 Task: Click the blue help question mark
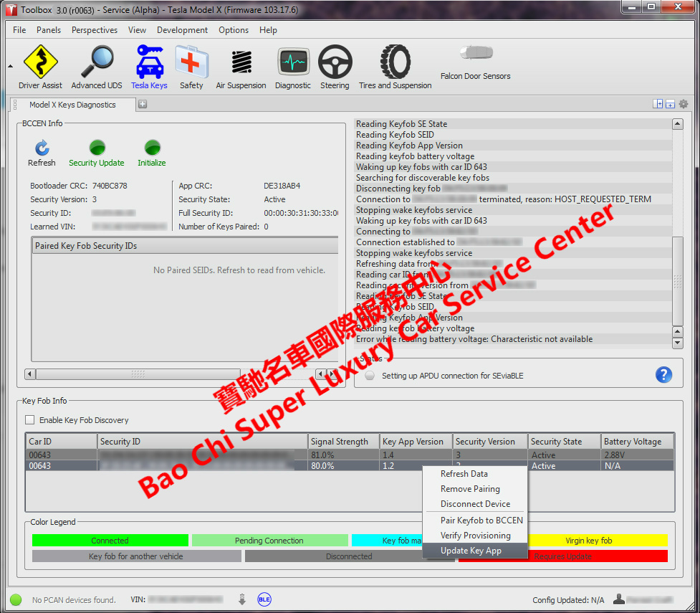tap(663, 374)
